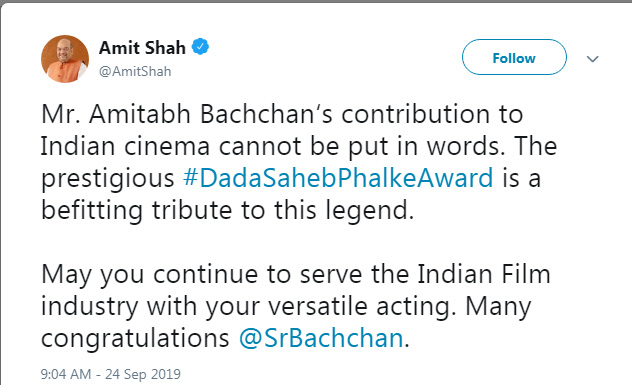Click the blue verified badge
The image size is (632, 385).
(200, 47)
